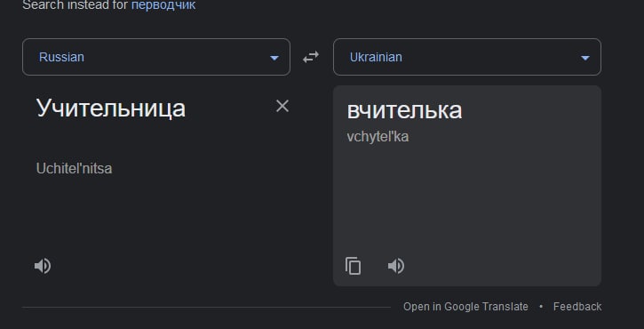Screen dimensions: 644x329
Task: Open the Ukrainian target language dropdown
Action: click(x=467, y=57)
